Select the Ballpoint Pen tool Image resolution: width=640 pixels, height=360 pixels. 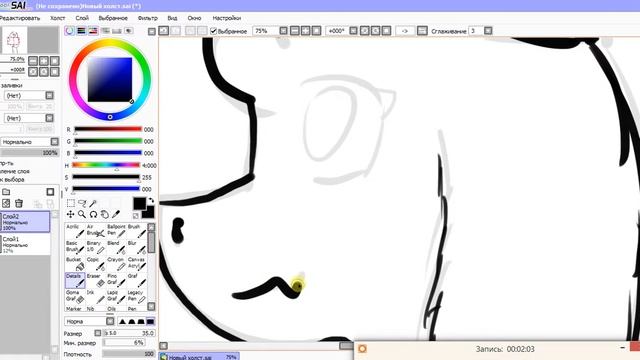(x=116, y=231)
